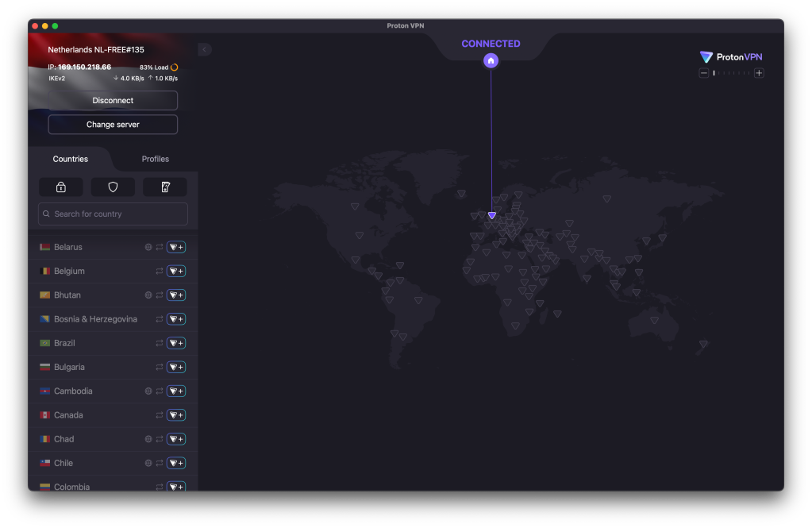Viewport: 812px width, 528px height.
Task: Click the globe icon in Bhutan row
Action: [x=148, y=295]
